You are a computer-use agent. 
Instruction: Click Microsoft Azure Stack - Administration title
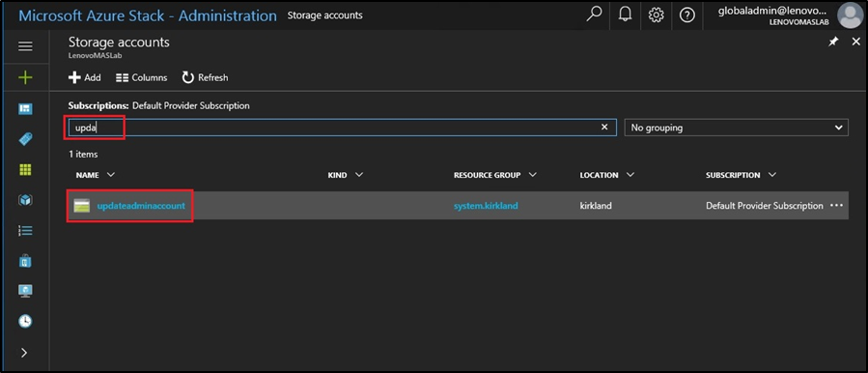[148, 15]
